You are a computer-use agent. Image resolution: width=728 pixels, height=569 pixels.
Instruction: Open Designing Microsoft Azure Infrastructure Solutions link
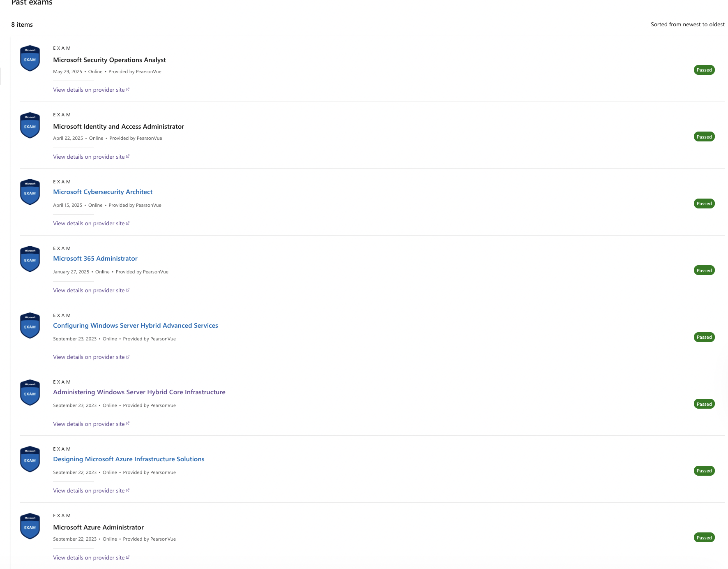tap(129, 459)
